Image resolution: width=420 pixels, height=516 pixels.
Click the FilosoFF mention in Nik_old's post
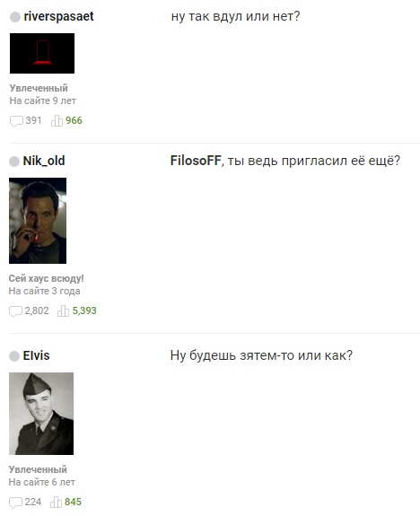click(x=196, y=161)
